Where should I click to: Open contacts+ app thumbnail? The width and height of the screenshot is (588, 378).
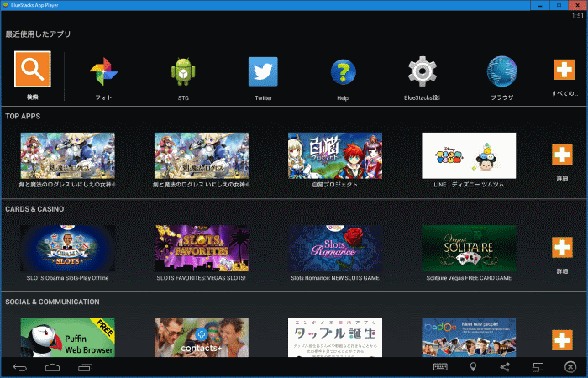pos(202,338)
